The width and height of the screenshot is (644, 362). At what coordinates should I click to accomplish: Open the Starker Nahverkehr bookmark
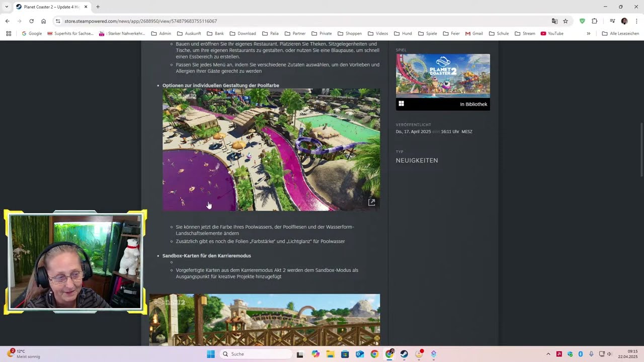(122, 34)
